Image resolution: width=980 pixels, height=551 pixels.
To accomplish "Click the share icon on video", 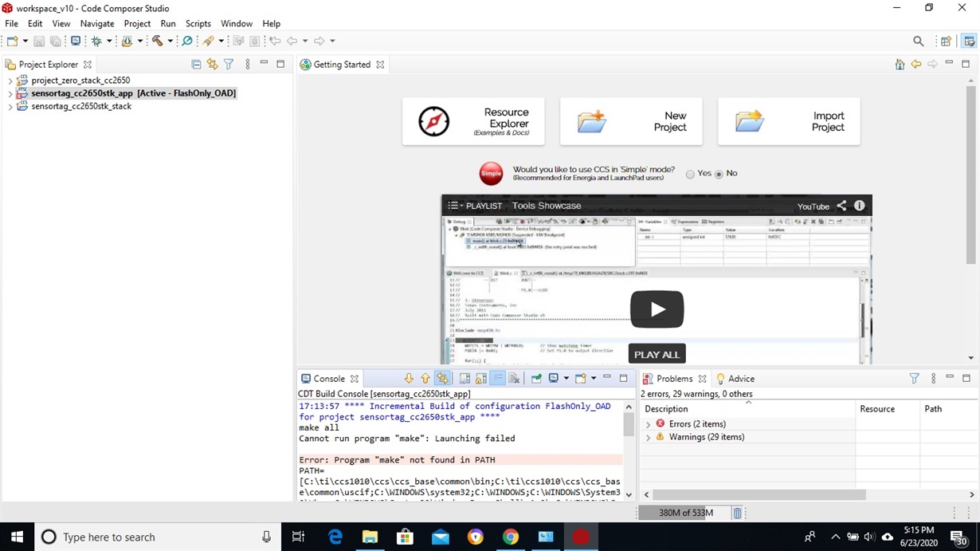I will 841,206.
